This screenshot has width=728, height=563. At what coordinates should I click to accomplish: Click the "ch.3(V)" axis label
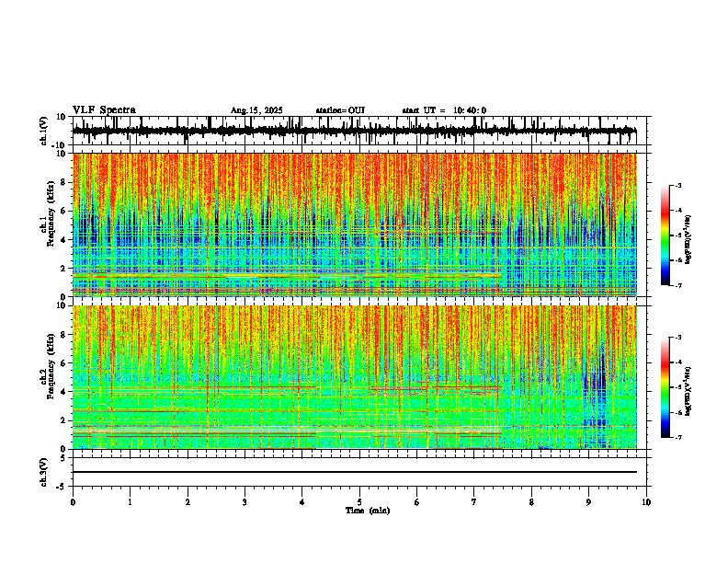tap(44, 472)
